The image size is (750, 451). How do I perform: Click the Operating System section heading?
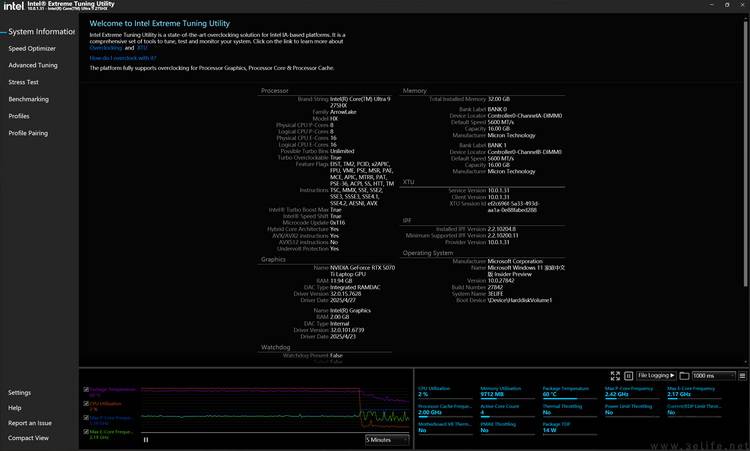tap(428, 253)
